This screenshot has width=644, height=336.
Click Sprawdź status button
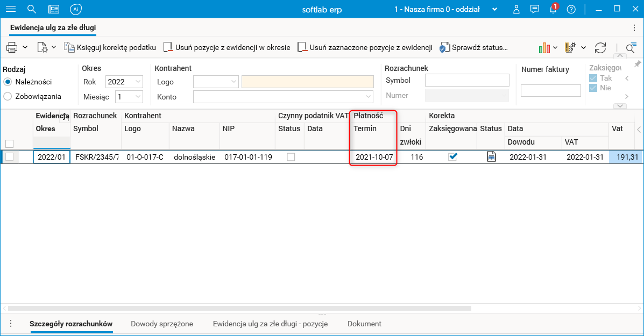[473, 48]
